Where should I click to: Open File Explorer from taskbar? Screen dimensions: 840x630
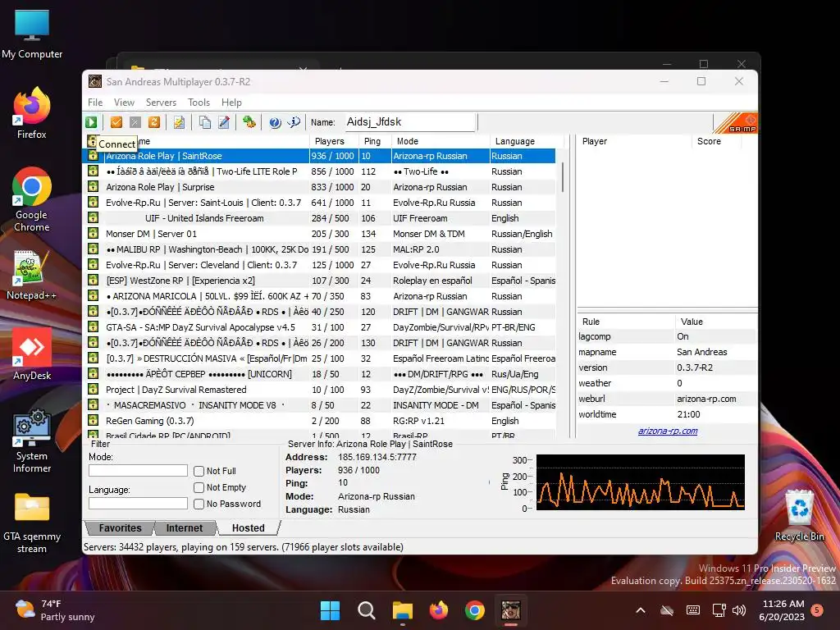point(402,610)
